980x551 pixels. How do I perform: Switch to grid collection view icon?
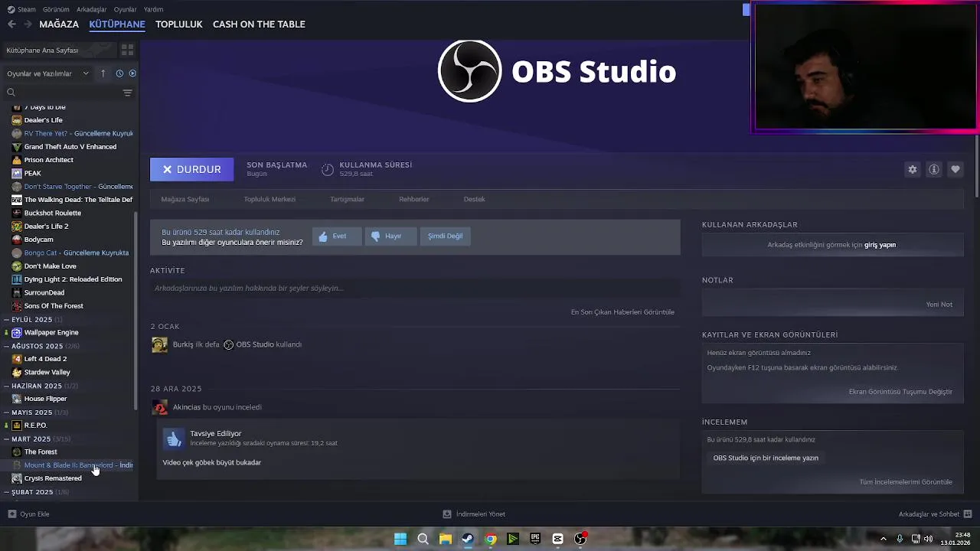127,50
